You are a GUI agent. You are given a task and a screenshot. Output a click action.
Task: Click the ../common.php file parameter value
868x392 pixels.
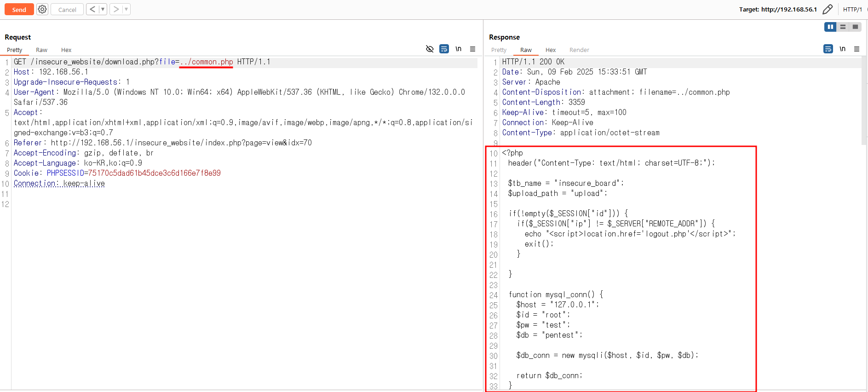point(206,62)
